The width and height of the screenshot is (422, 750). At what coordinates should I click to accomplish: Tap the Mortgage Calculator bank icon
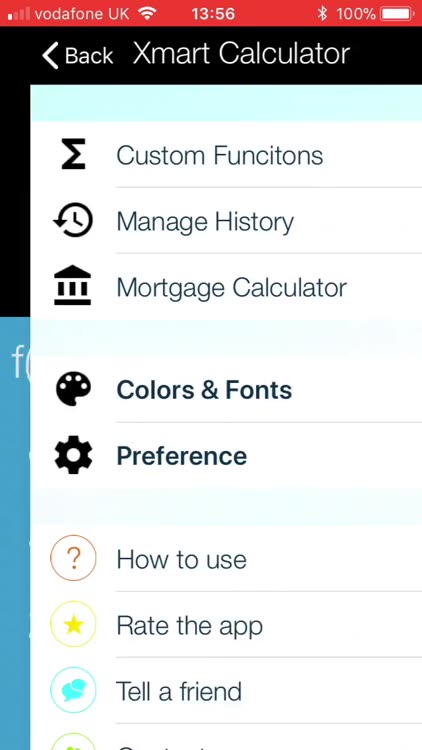(x=72, y=286)
